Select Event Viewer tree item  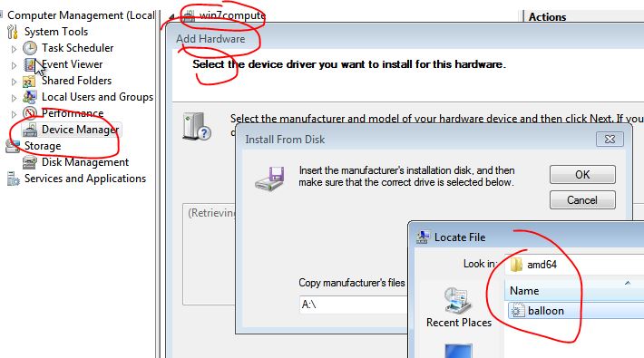point(73,64)
